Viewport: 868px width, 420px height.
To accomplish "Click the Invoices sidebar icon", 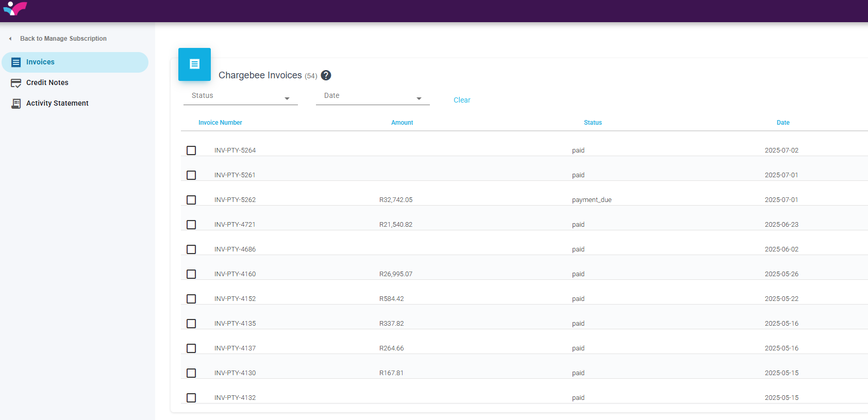I will coord(16,62).
